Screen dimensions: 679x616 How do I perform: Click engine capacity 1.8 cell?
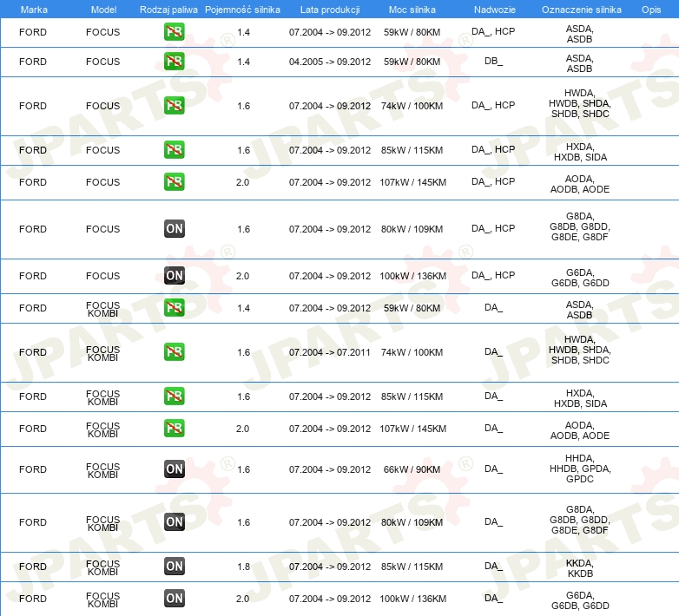point(243,567)
